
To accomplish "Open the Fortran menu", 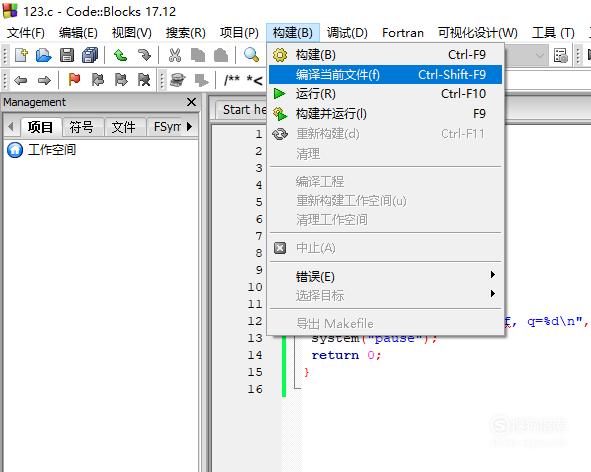I will click(x=403, y=33).
